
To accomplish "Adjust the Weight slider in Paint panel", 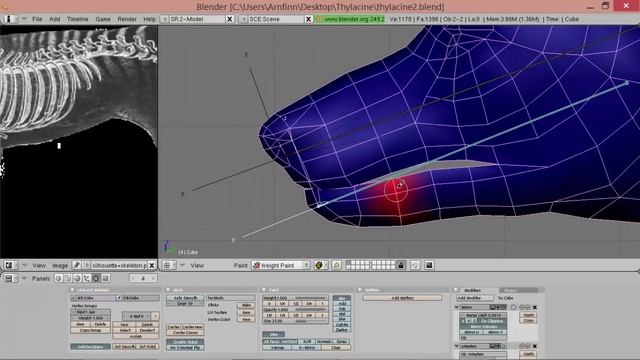I will click(x=295, y=298).
